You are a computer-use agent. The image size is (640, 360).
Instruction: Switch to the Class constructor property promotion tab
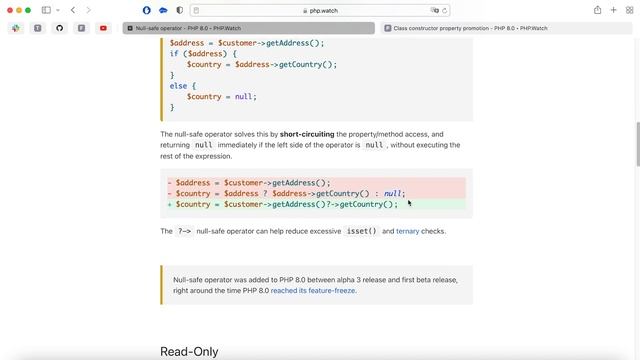click(x=506, y=28)
